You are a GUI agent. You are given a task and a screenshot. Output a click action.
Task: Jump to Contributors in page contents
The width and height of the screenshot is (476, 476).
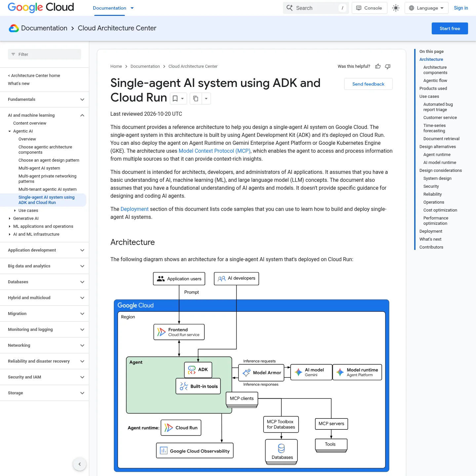point(431,247)
